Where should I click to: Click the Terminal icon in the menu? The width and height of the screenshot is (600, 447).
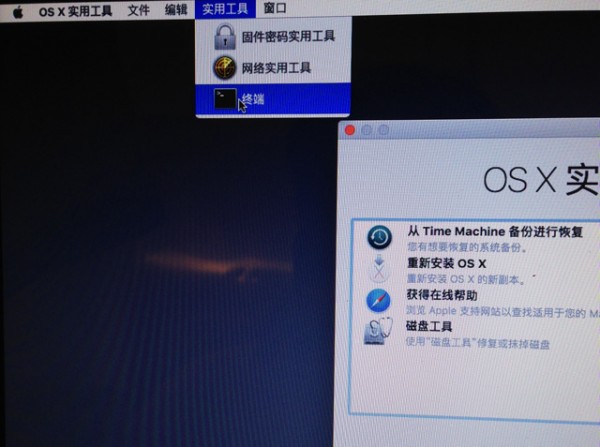coord(226,99)
